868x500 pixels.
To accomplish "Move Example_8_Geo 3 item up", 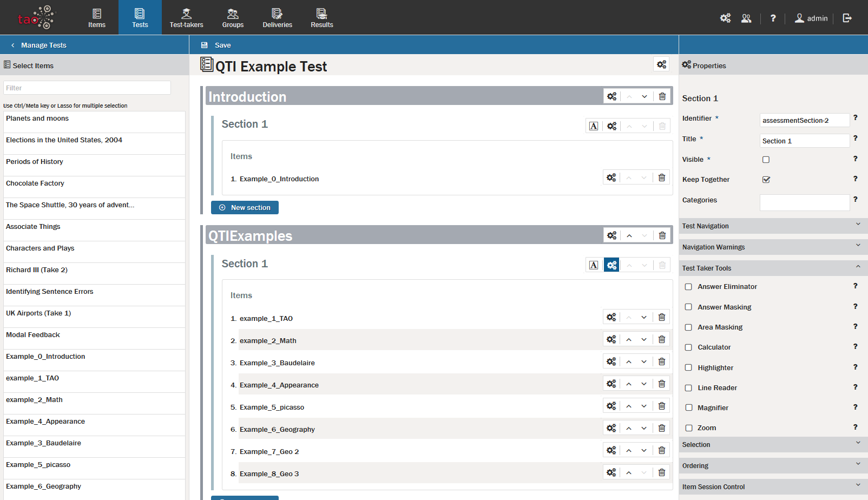I will 628,472.
